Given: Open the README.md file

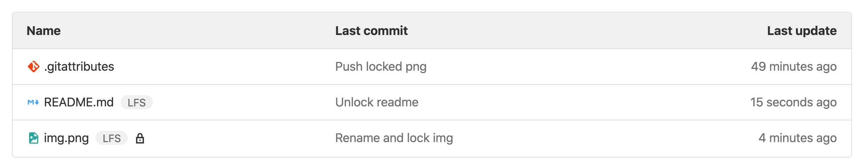Looking at the screenshot, I should tap(79, 102).
